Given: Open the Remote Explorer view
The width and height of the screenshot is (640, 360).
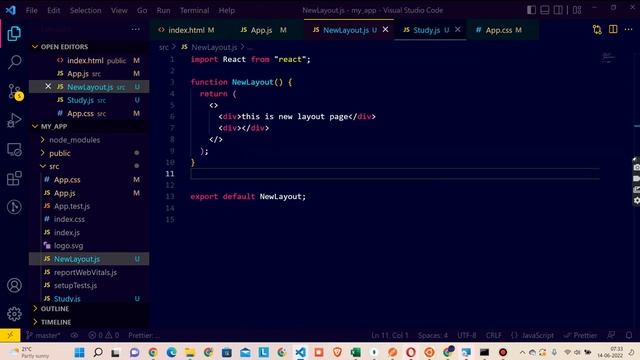Looking at the screenshot, I should 14,150.
